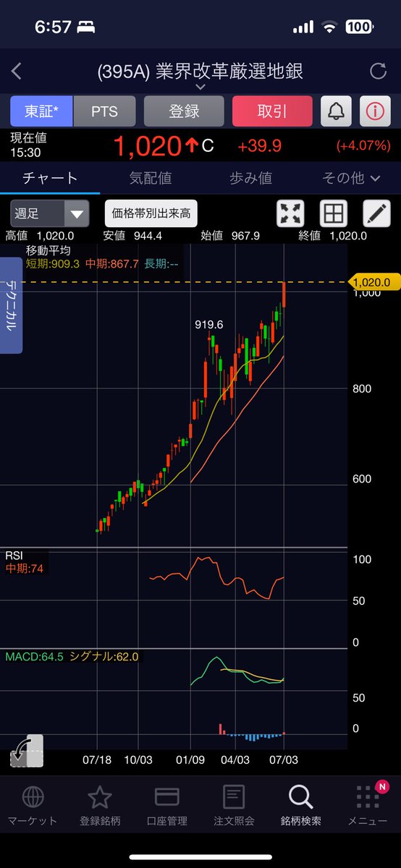
Task: Tap the 短期:909.3 moving average value
Action: coord(54,265)
